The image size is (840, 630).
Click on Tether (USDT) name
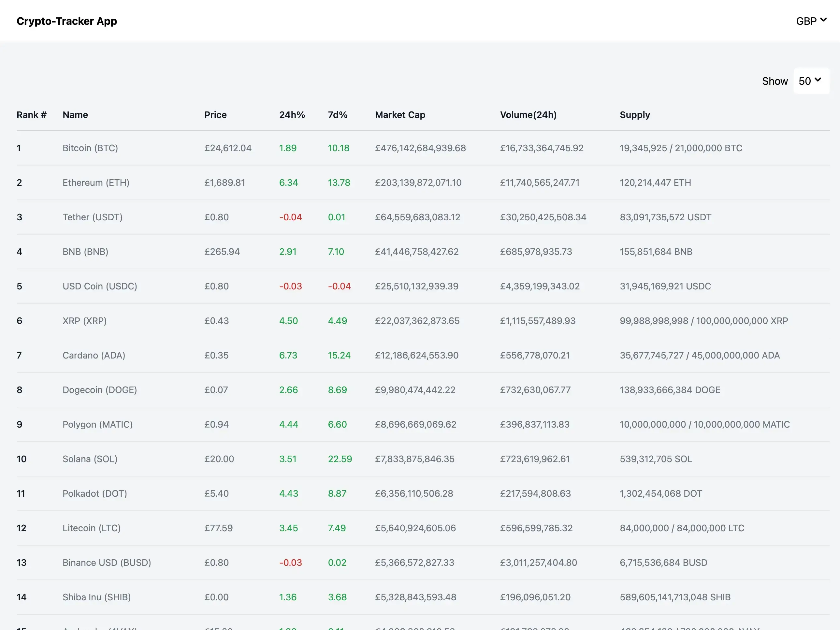tap(92, 217)
